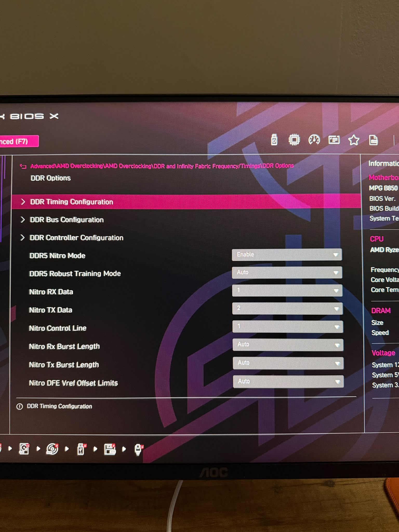Viewport: 399px width, 532px height.
Task: Click the DRAM heading in Information panel
Action: coord(381,310)
